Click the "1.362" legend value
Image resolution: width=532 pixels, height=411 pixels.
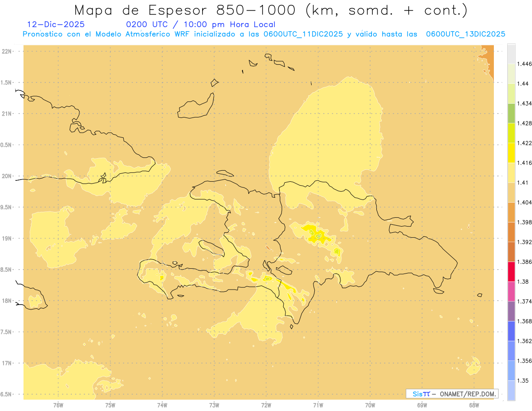pos(524,341)
